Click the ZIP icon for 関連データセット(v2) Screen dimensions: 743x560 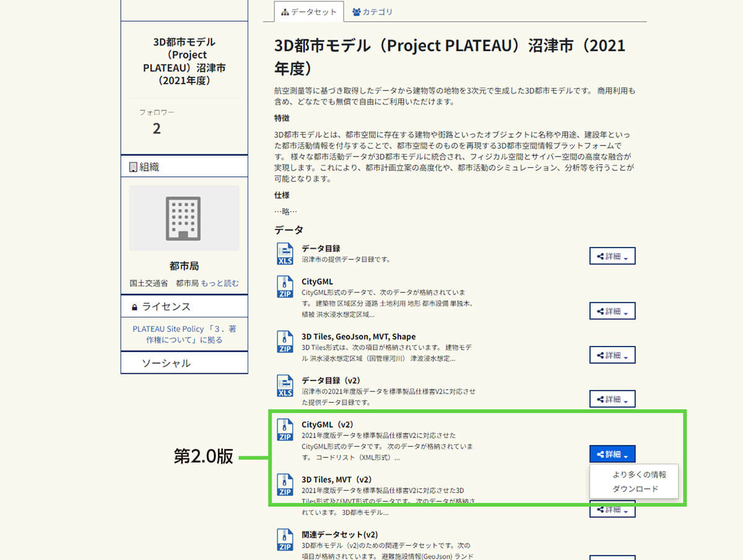pyautogui.click(x=285, y=540)
